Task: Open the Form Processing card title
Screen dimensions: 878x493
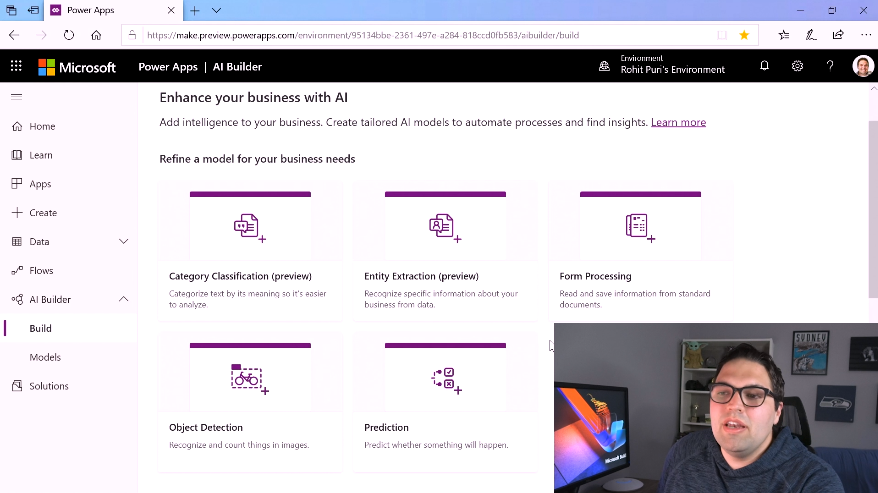Action: [595, 276]
